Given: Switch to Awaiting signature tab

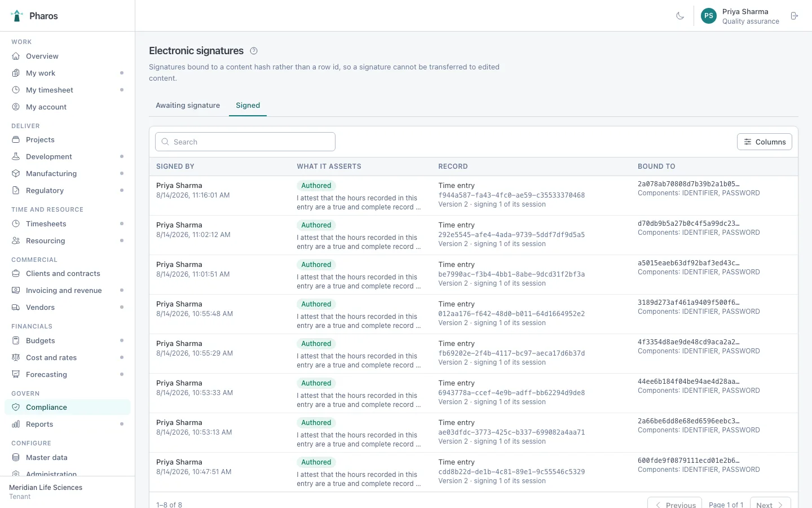Looking at the screenshot, I should tap(188, 106).
